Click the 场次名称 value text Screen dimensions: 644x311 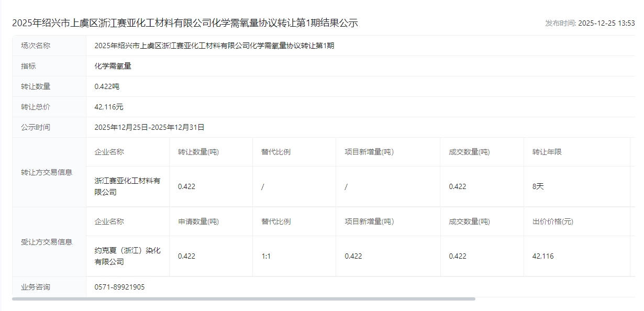pos(214,46)
